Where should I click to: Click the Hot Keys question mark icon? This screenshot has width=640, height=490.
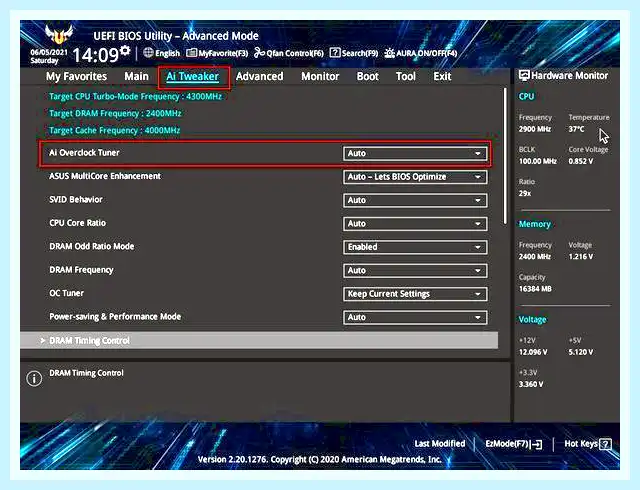[606, 444]
